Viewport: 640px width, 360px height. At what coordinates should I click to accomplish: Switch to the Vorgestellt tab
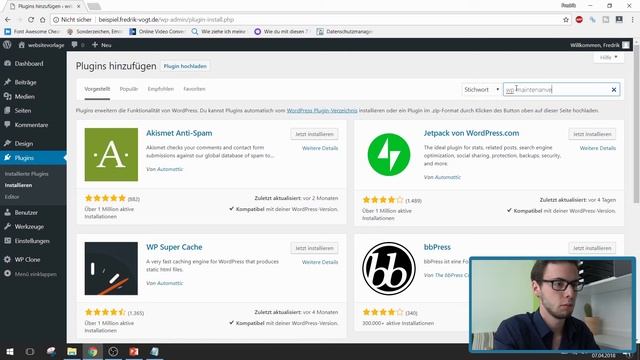coord(97,89)
